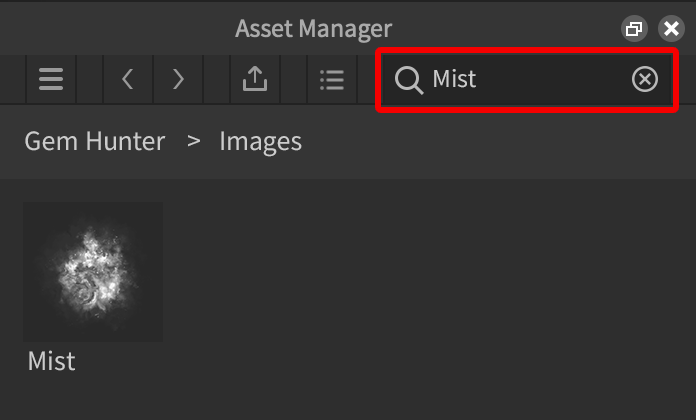Click empty breadcrumb bar right of Images

click(500, 141)
